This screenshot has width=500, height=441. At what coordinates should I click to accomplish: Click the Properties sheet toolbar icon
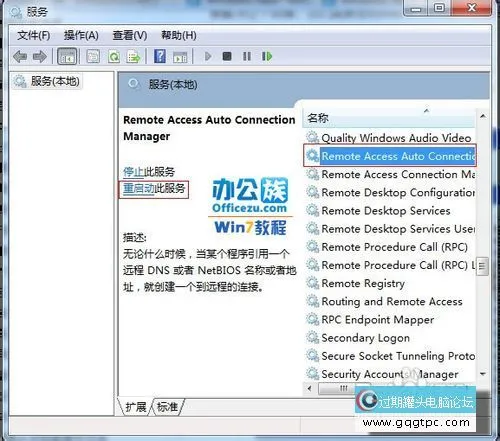point(93,56)
